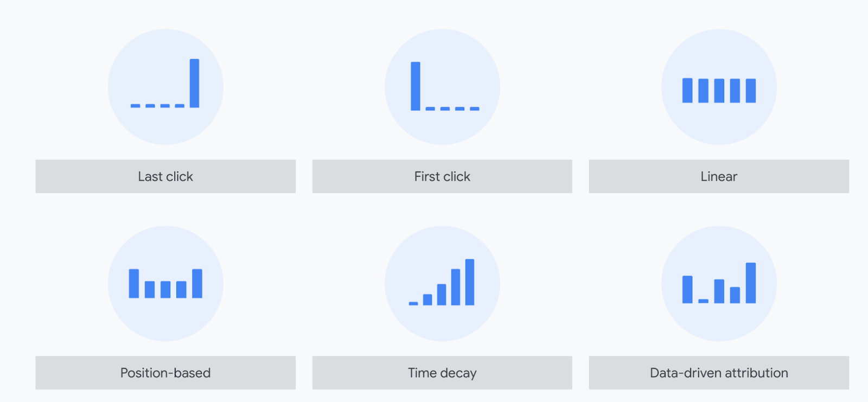Screen dimensions: 868x402
Task: Click the smallest dash in Time decay chart
Action: [x=413, y=304]
